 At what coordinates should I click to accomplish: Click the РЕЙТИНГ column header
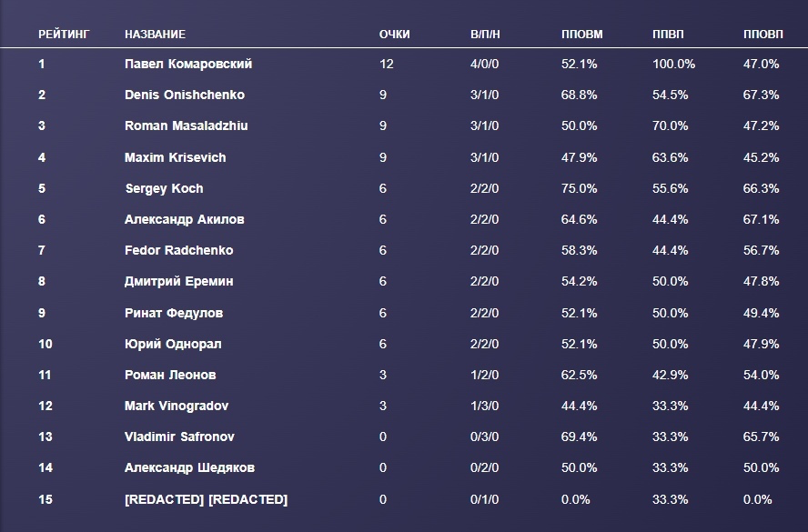coord(64,35)
